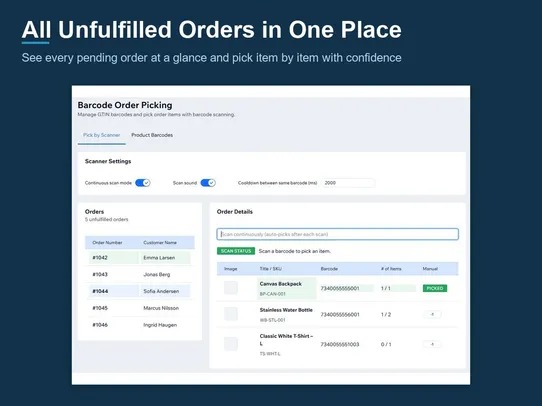The height and width of the screenshot is (406, 542).
Task: Manually pick Stainless Water Bottle with +1
Action: tap(432, 314)
